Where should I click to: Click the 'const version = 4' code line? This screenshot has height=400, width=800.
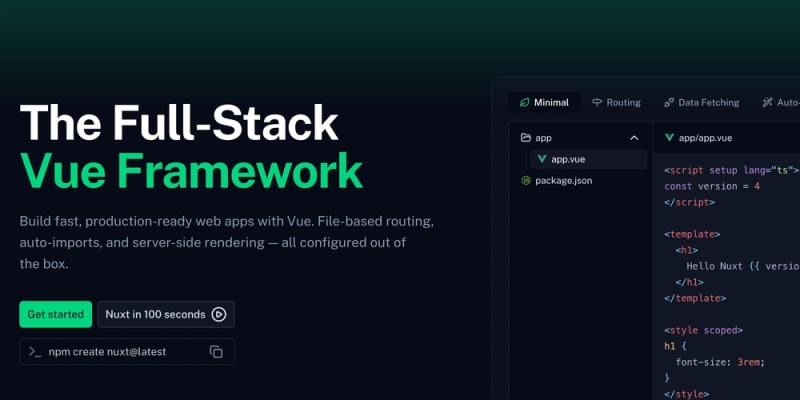[x=712, y=186]
